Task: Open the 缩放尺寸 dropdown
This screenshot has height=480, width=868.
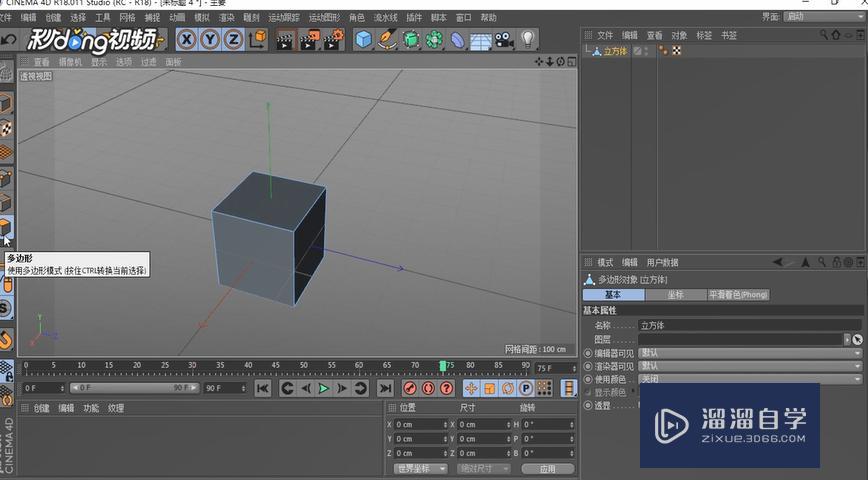Action: (x=484, y=468)
